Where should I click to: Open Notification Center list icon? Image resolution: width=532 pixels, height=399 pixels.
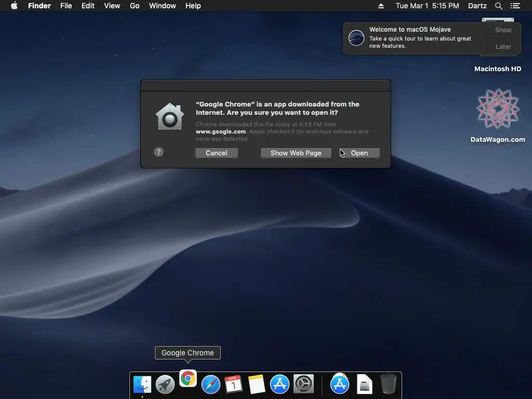pos(515,6)
